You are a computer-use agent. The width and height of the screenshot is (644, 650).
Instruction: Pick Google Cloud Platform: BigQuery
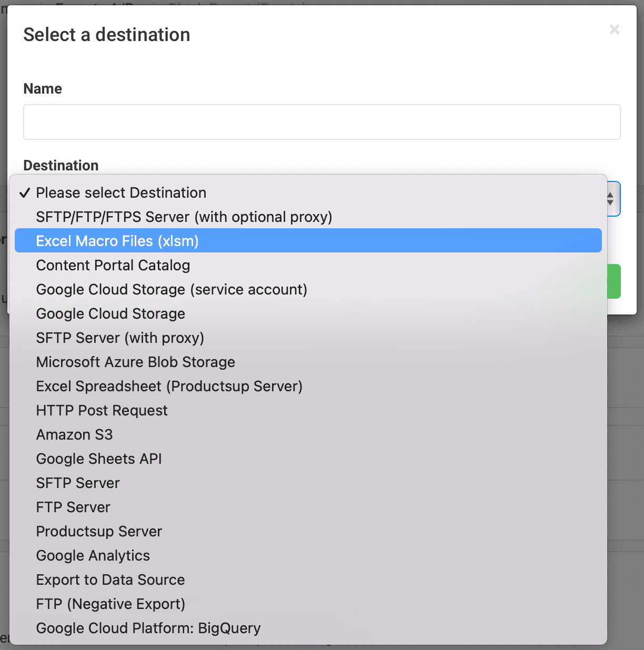coord(148,628)
